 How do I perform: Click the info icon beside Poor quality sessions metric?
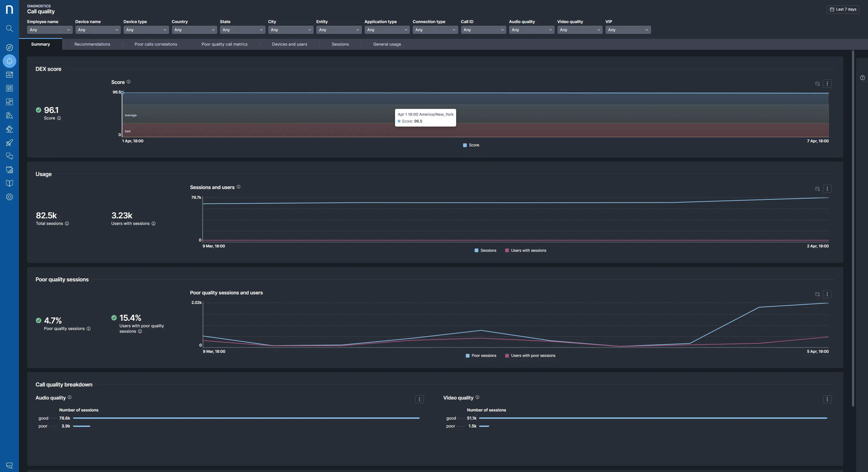coord(89,329)
